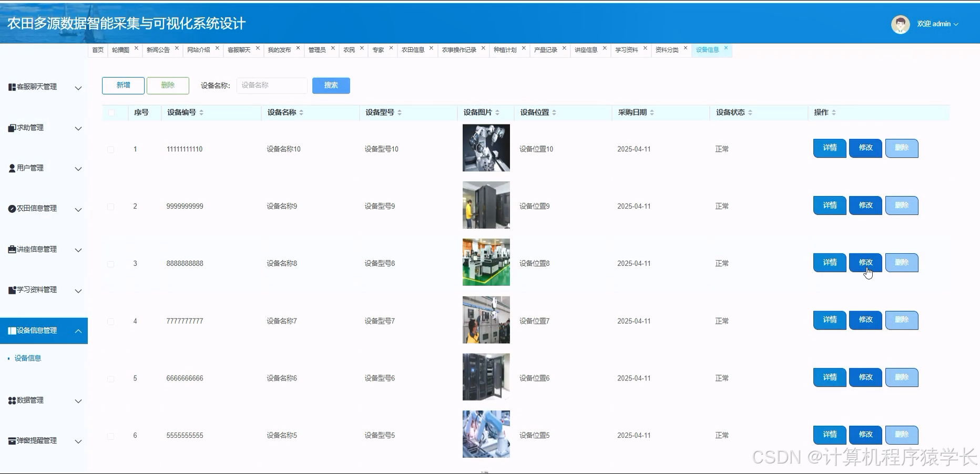The width and height of the screenshot is (980, 474).
Task: Check the row 3 checkbox for 设备名称8
Action: coord(111,264)
